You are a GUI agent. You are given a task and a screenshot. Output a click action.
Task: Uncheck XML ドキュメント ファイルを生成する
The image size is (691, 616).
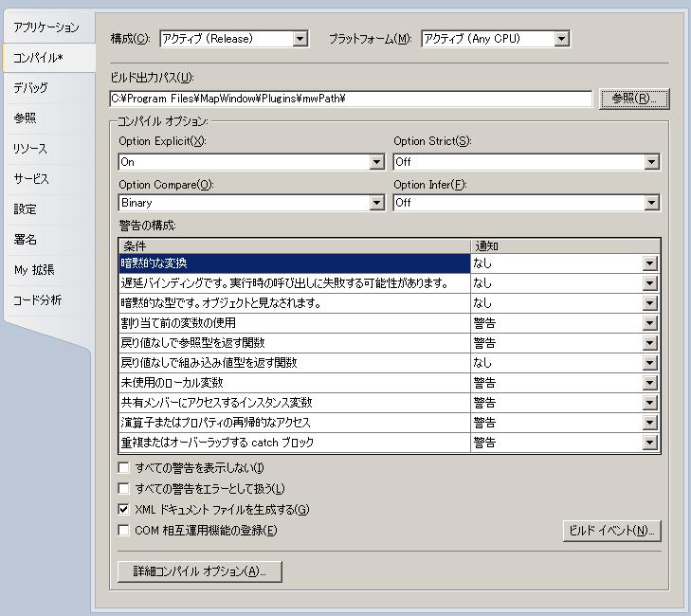[x=124, y=510]
